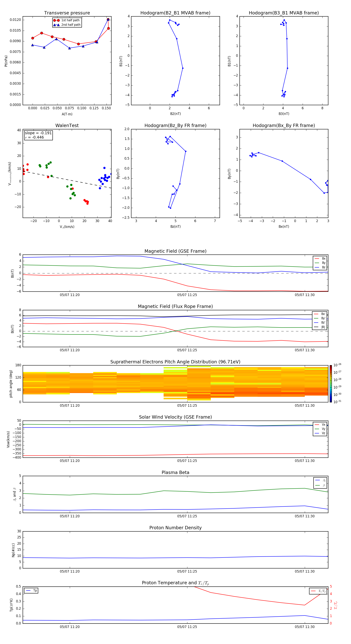Select the 'slope = -0.191' annotation
This screenshot has height=644, width=351.
tap(38, 133)
